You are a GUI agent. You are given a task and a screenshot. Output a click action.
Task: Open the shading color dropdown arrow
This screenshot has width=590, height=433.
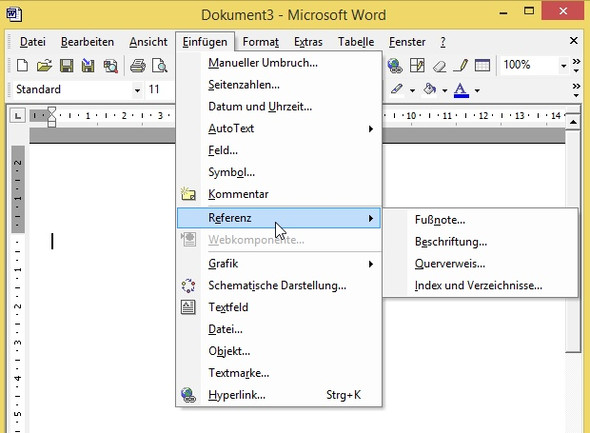click(445, 90)
